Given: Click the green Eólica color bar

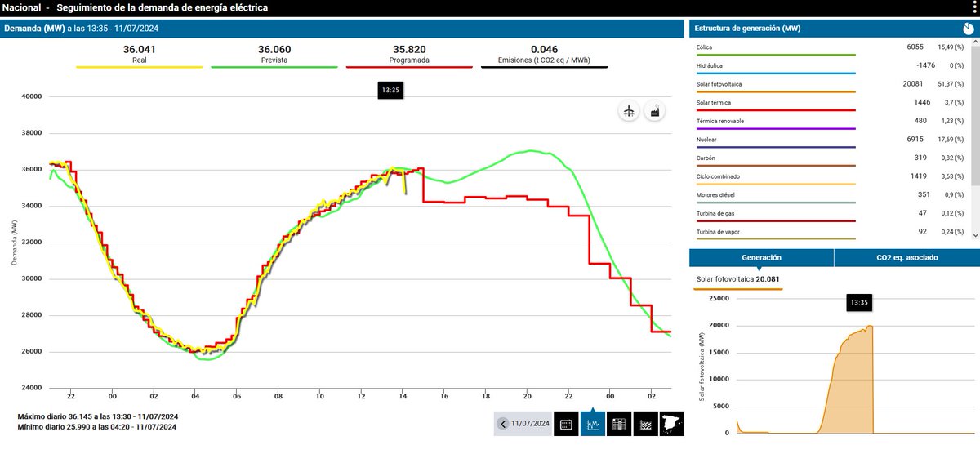Looking at the screenshot, I should tap(775, 55).
